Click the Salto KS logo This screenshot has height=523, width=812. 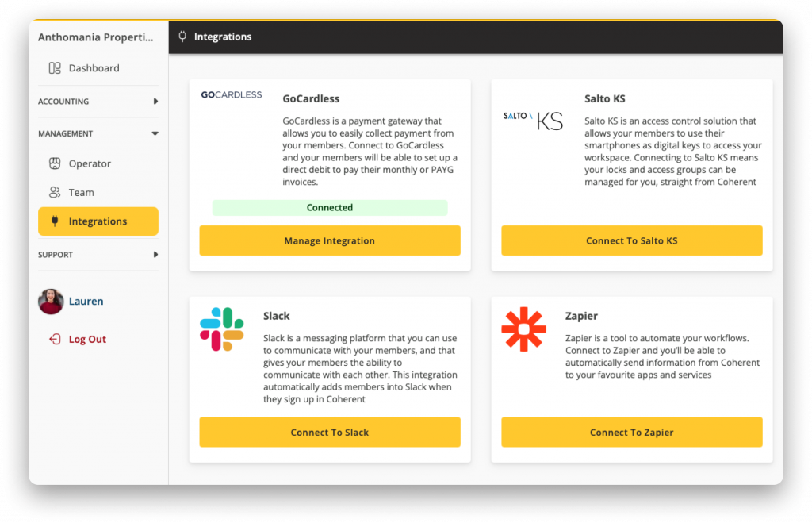click(x=533, y=121)
